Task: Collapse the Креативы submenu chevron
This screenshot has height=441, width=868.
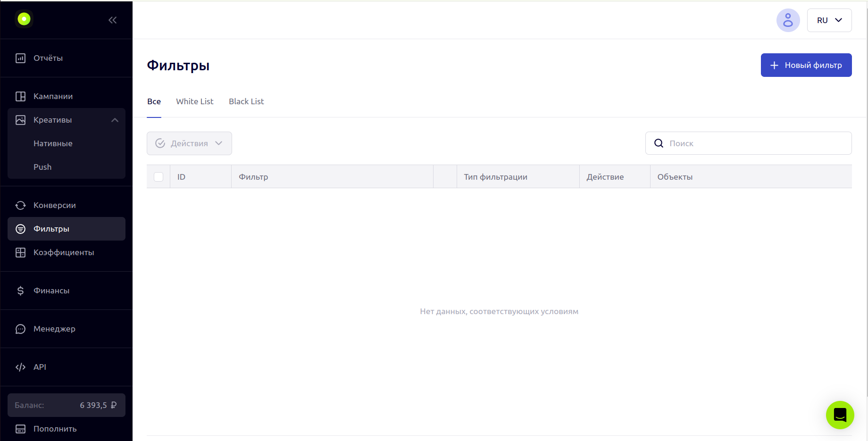Action: [x=115, y=120]
